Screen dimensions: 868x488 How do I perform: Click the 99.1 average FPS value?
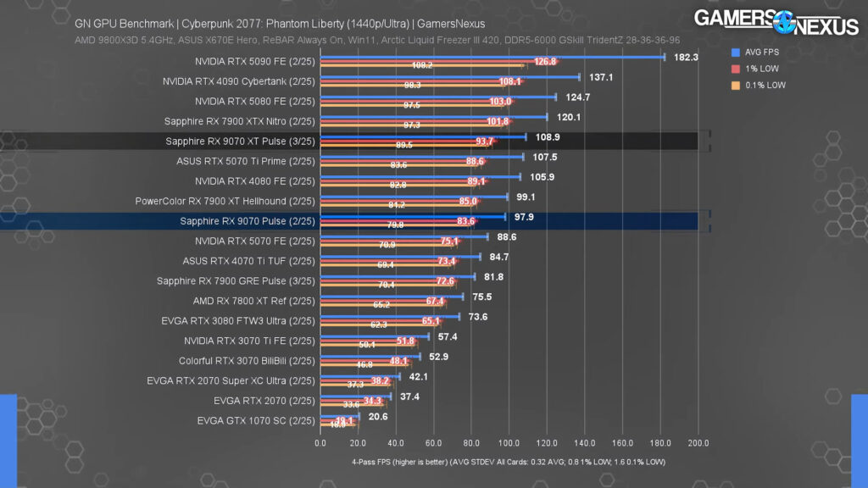(x=526, y=197)
